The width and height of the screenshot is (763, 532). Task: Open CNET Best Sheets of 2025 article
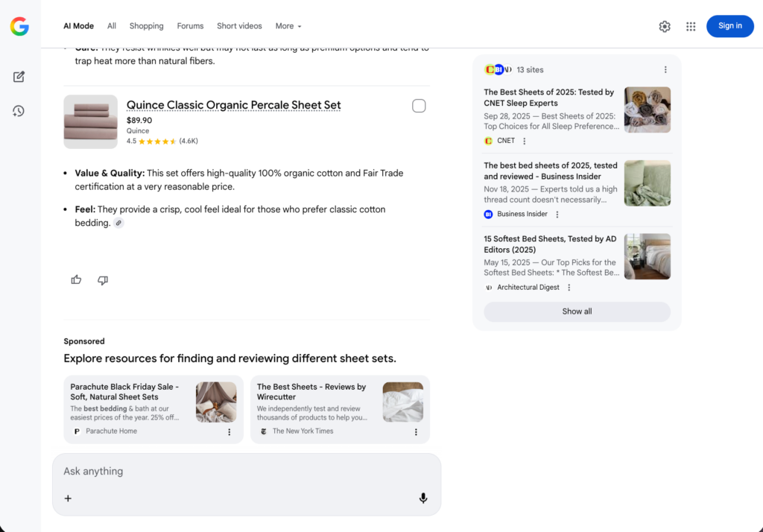tap(549, 98)
